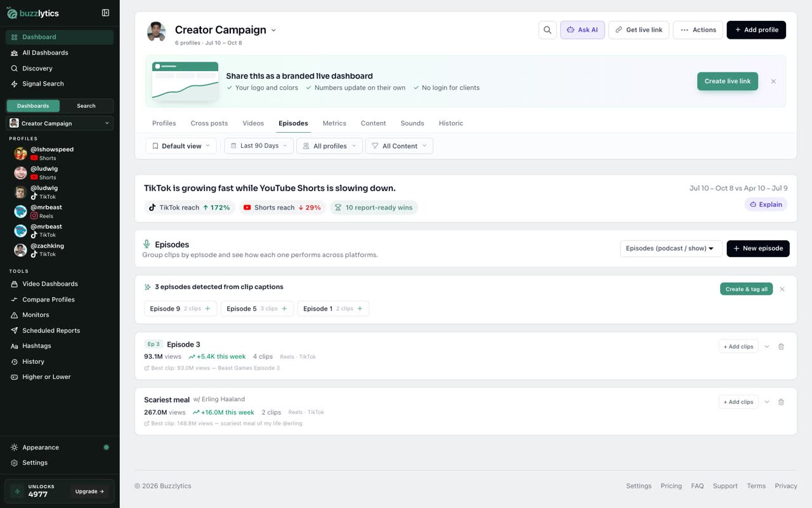
Task: Delete Episode 3 with trash icon
Action: (781, 347)
